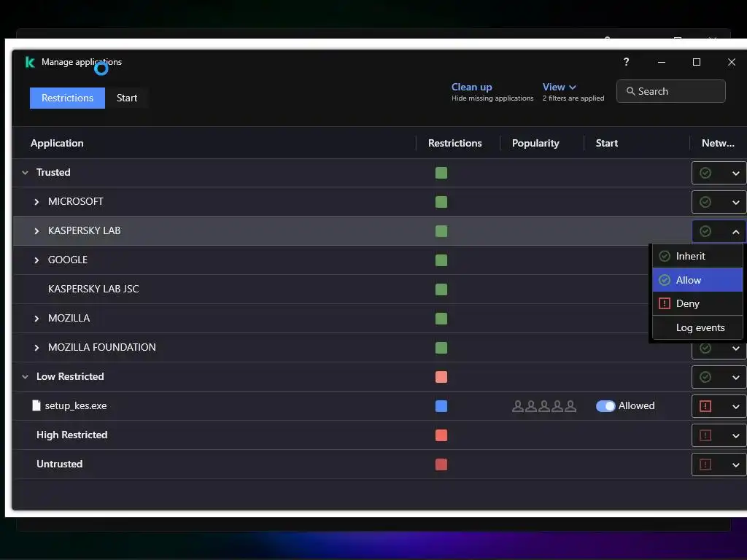This screenshot has height=560, width=747.
Task: Open network dropdown arrow for MOZILLA FOUNDATION
Action: coord(735,349)
